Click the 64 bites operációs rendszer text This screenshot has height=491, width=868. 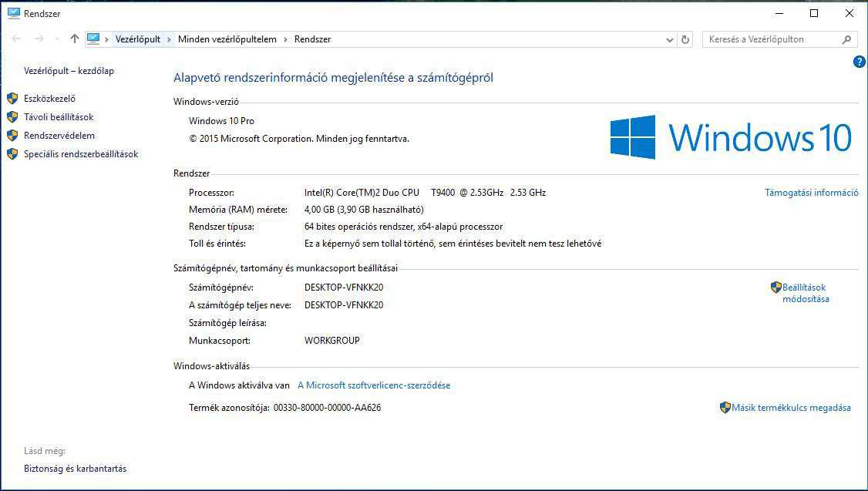pos(404,227)
